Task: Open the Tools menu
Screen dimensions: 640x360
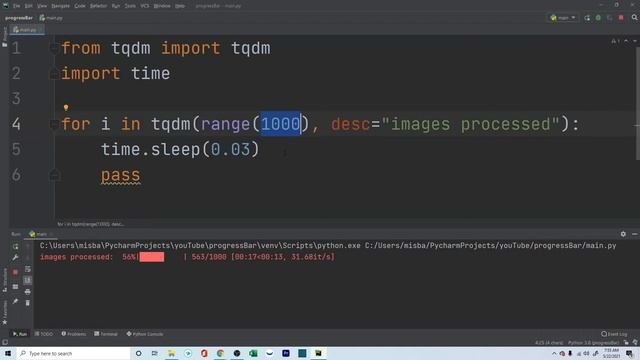Action: tap(130, 6)
